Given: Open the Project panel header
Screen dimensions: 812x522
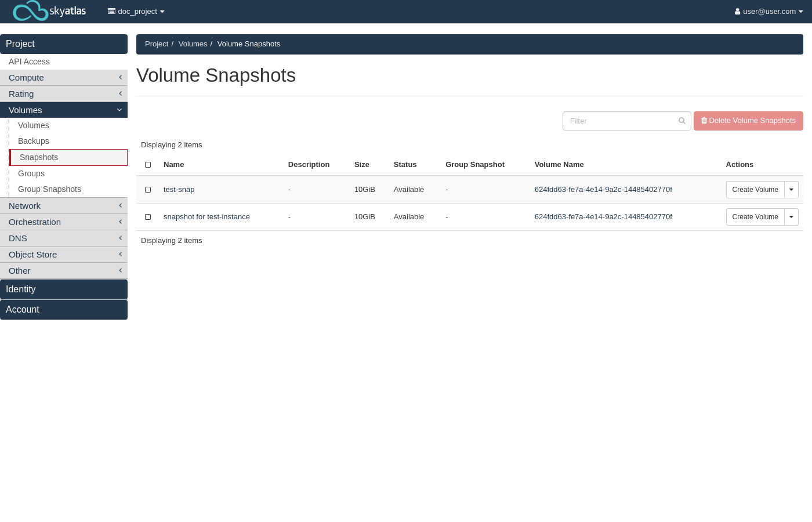Looking at the screenshot, I should 64,44.
